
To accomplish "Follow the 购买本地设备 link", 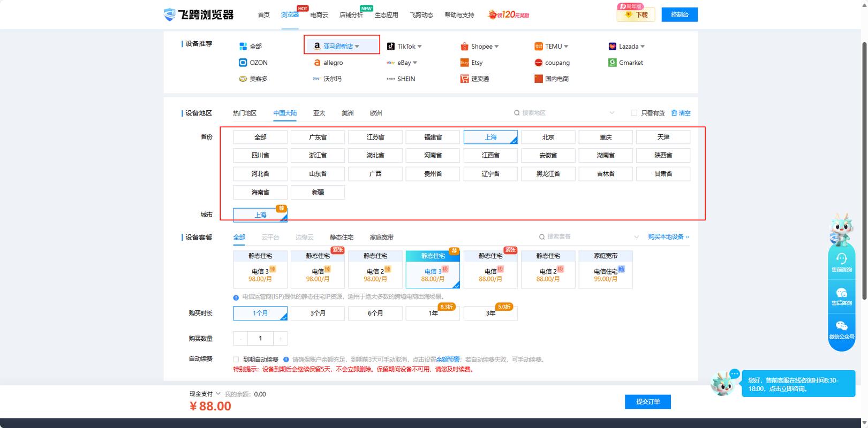I will click(x=668, y=236).
